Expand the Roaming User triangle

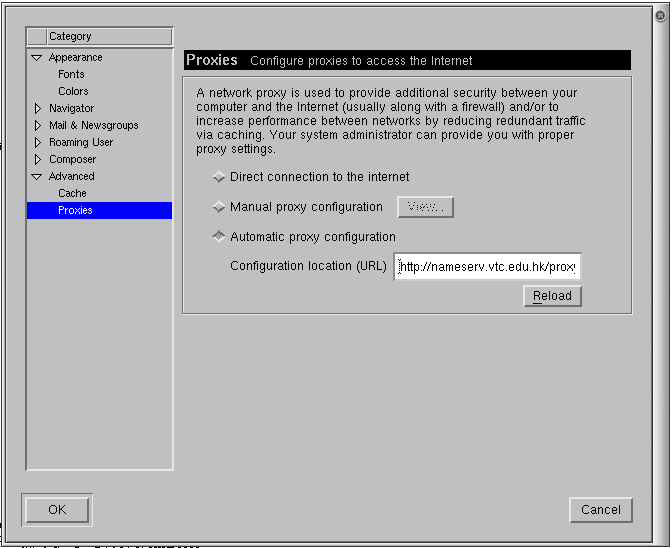click(38, 142)
